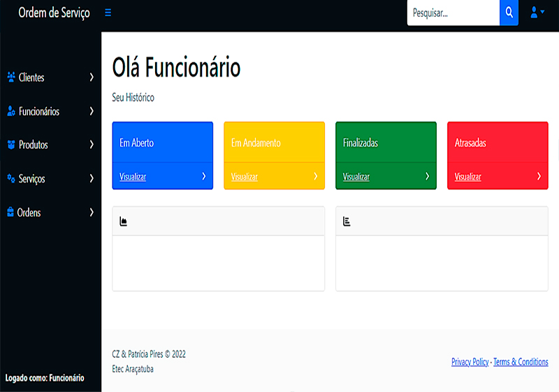This screenshot has height=392, width=559.
Task: Expand the Clientes menu chevron
Action: point(92,78)
